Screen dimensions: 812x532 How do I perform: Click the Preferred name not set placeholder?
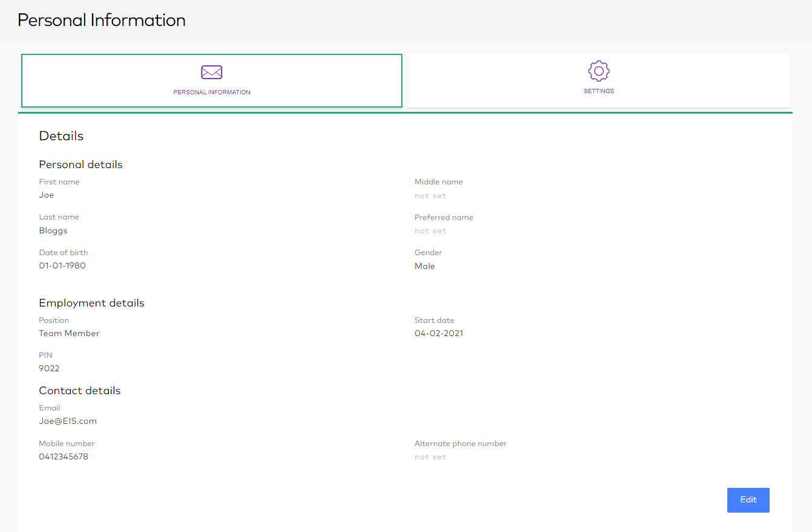[x=430, y=231]
